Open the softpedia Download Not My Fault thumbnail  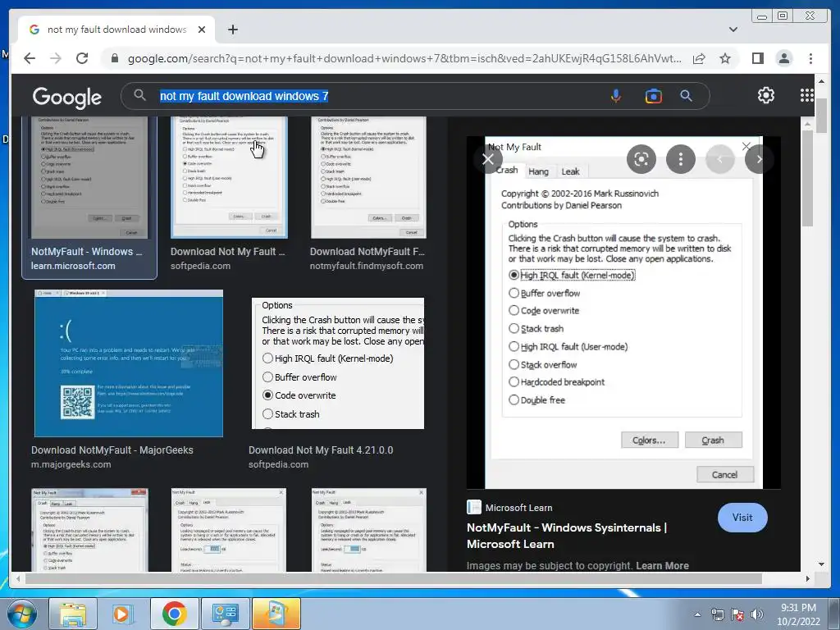click(230, 177)
